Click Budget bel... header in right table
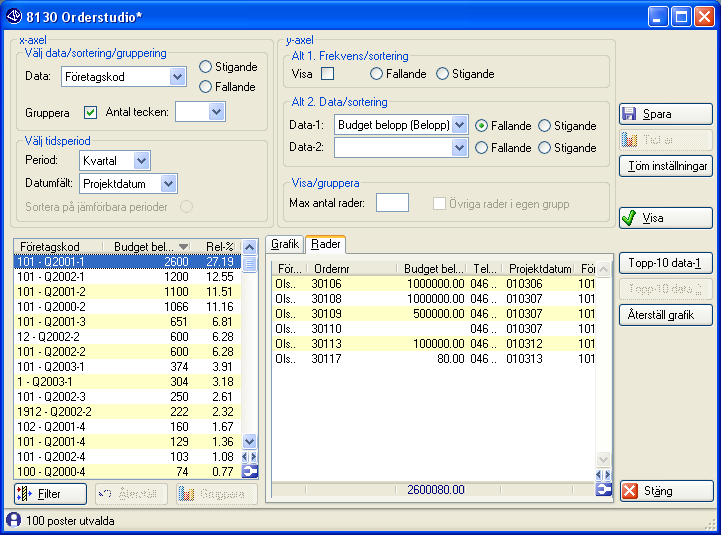The height and width of the screenshot is (535, 721). (433, 269)
